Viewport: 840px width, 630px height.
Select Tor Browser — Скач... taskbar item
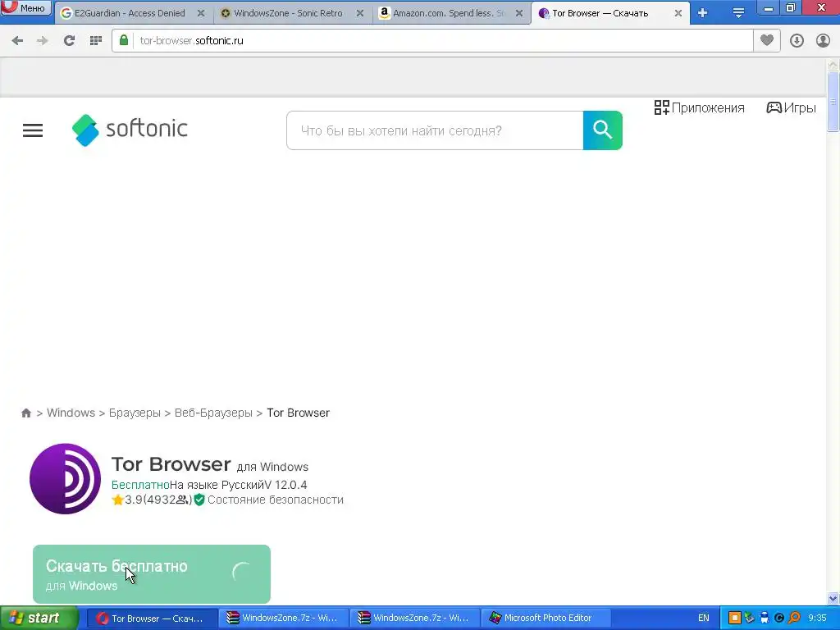pyautogui.click(x=152, y=619)
